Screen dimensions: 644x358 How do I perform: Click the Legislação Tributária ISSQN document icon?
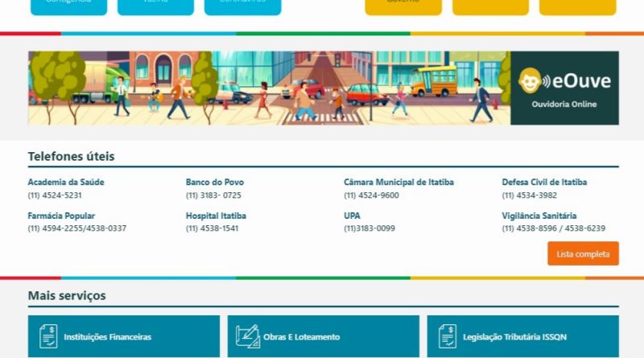click(447, 336)
